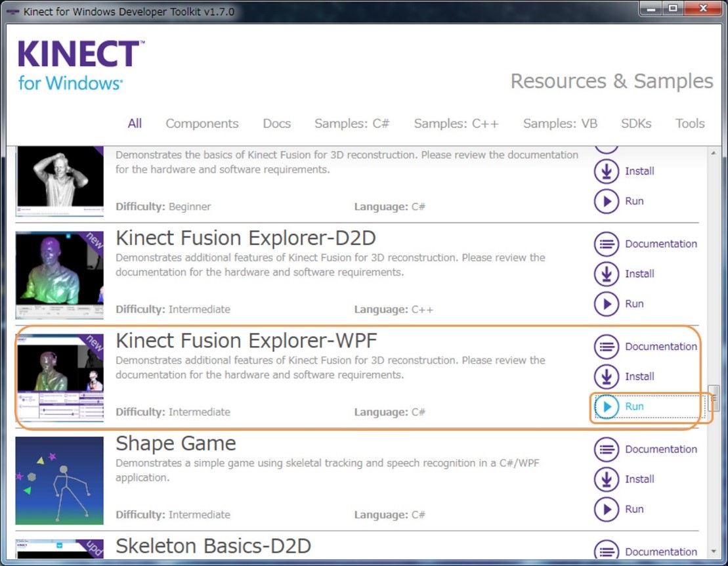The image size is (728, 566).
Task: Open Documentation icon for Shape Game
Action: tap(607, 450)
